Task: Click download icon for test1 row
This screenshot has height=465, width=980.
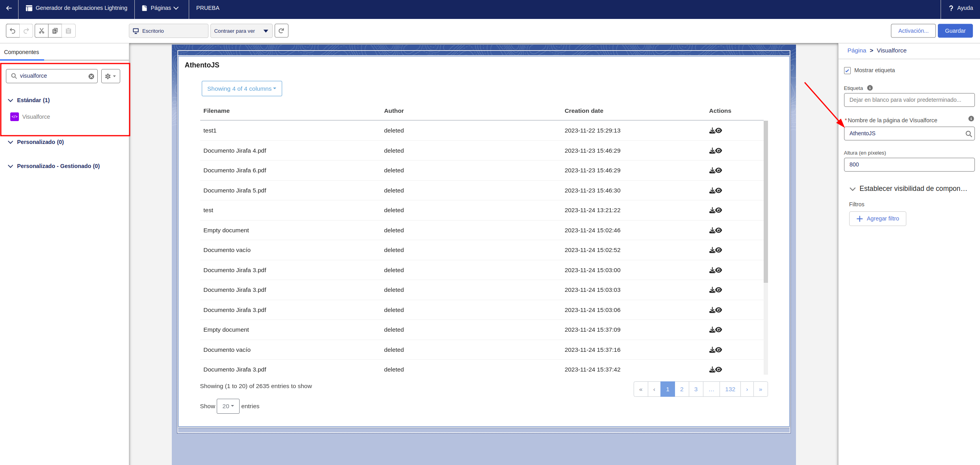Action: tap(712, 131)
